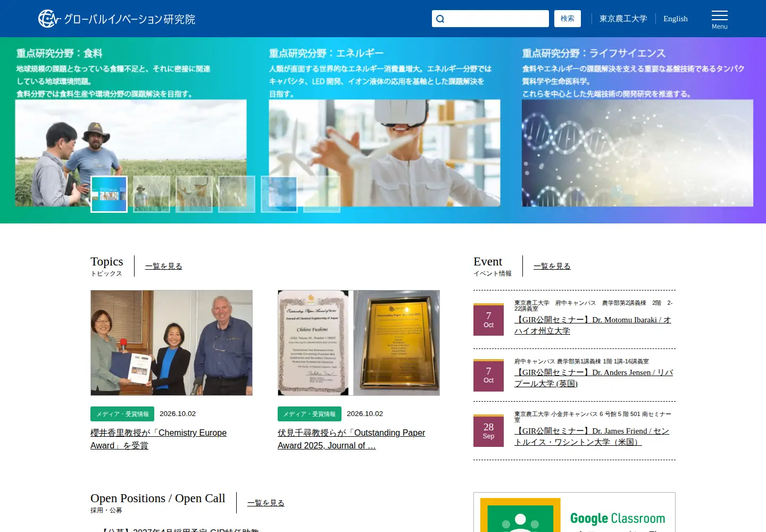This screenshot has height=532, width=766.
Task: Click the エネルギー research field hero image
Action: [x=384, y=153]
